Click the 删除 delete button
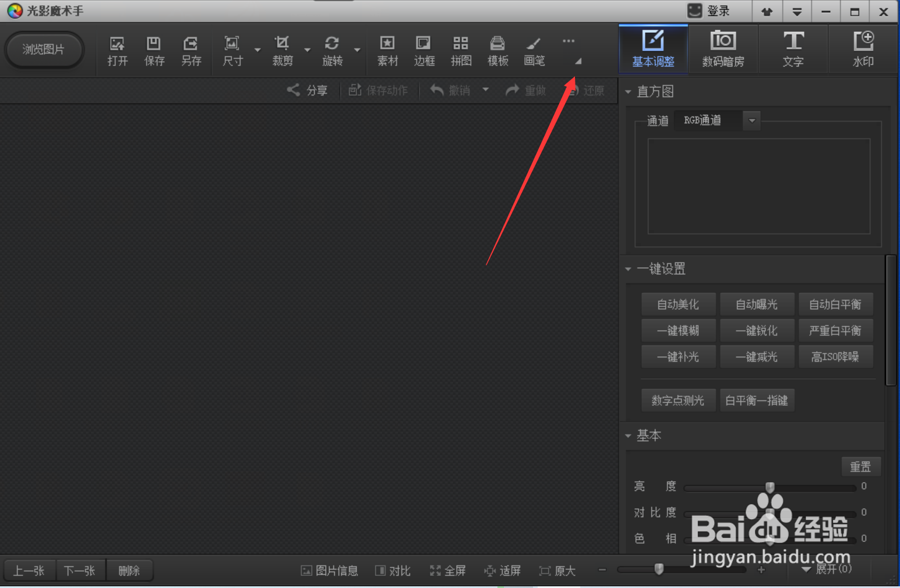The image size is (900, 588). pyautogui.click(x=129, y=571)
